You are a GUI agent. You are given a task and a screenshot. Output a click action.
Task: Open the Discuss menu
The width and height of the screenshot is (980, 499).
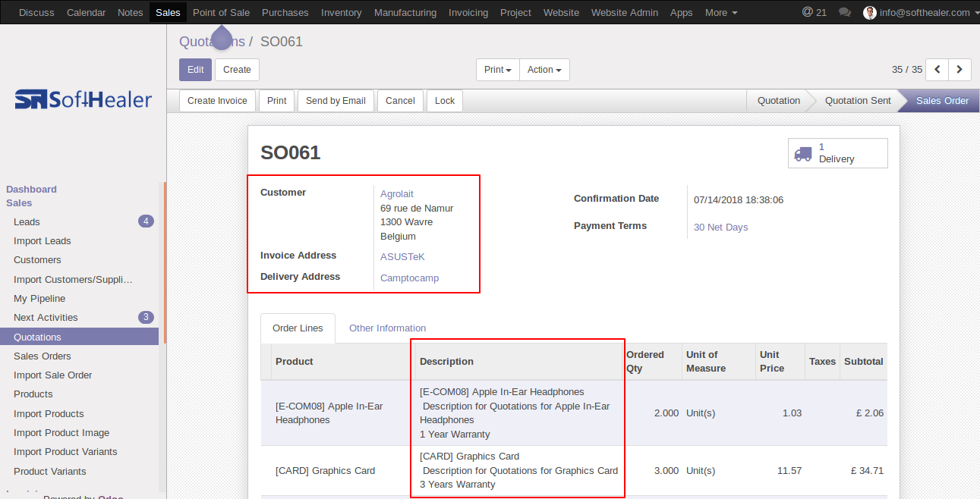(x=36, y=12)
